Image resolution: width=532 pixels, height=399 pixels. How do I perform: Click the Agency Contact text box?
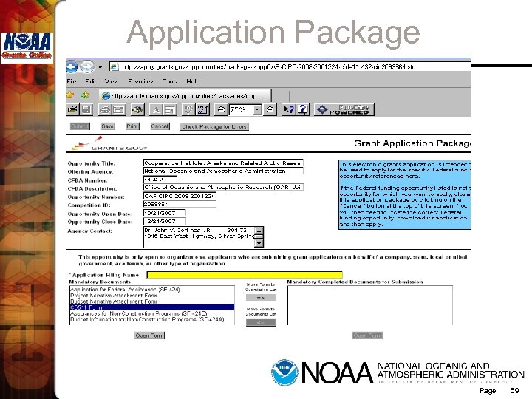pos(199,237)
